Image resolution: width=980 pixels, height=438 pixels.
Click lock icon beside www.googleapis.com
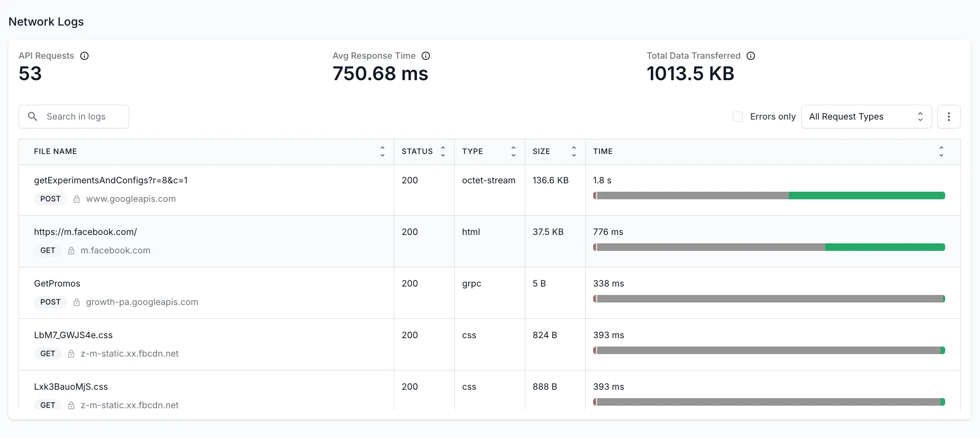pos(76,199)
